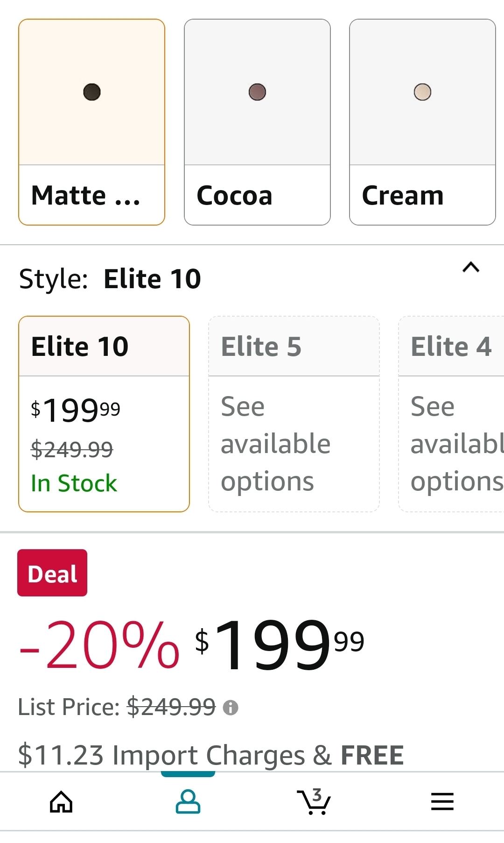Image resolution: width=504 pixels, height=843 pixels.
Task: Click the $11.23 Import Charges text
Action: tap(161, 756)
